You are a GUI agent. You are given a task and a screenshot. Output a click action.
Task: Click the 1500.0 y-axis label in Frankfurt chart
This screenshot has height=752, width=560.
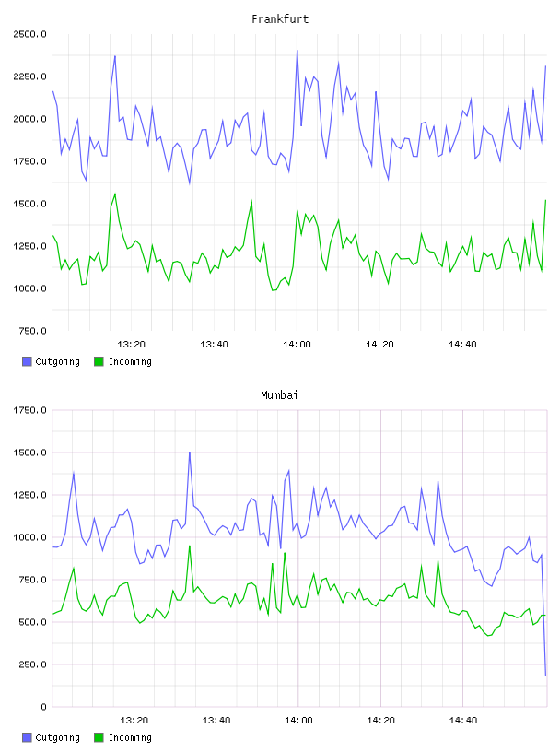pyautogui.click(x=29, y=204)
